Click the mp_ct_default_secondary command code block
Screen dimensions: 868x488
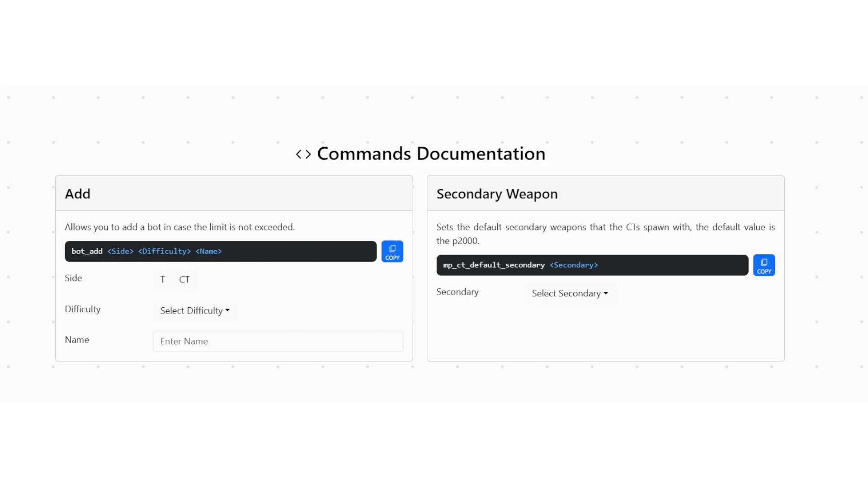pyautogui.click(x=592, y=265)
